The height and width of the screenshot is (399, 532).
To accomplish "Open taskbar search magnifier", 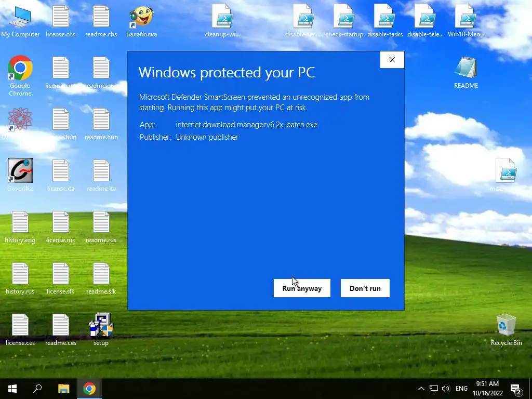I will [x=37, y=389].
